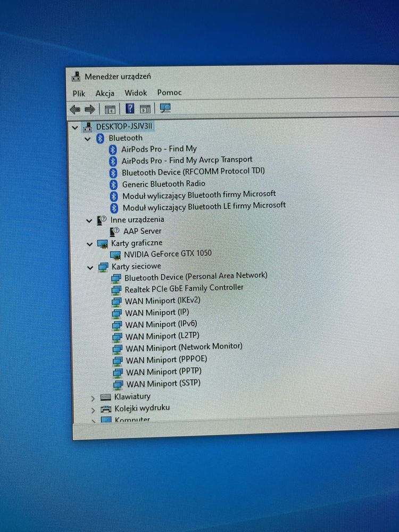Select WAN Miniport (IPv6) entry
Viewport: 399px width, 532px height.
pyautogui.click(x=161, y=325)
